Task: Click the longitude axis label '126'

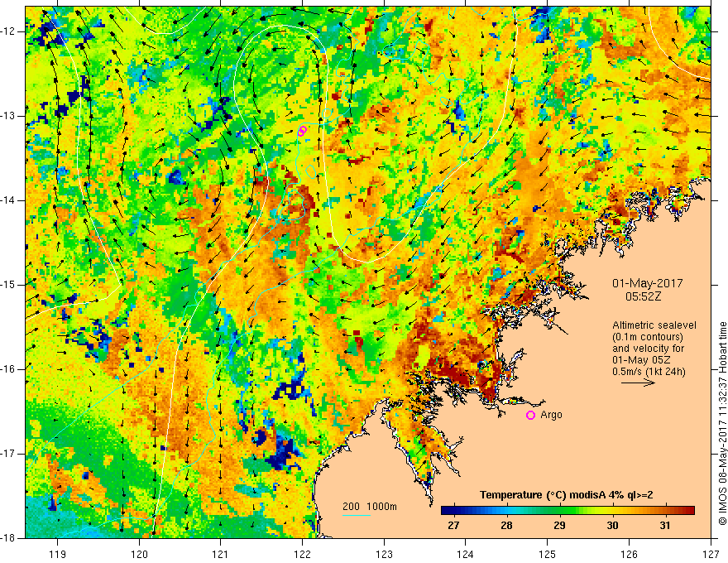Action: [629, 554]
